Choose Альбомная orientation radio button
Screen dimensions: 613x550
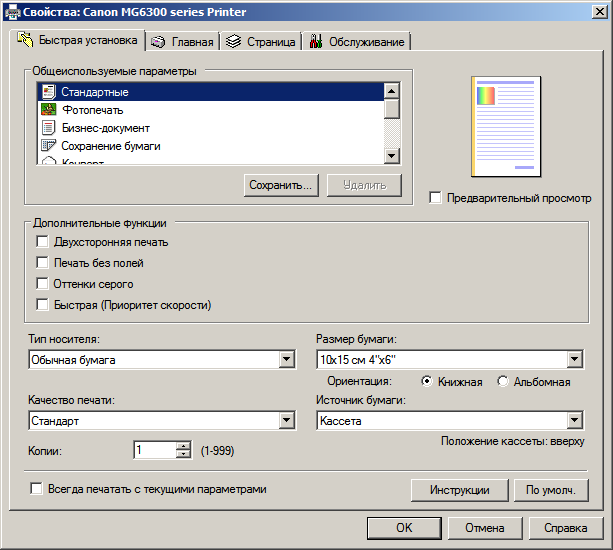[x=503, y=381]
